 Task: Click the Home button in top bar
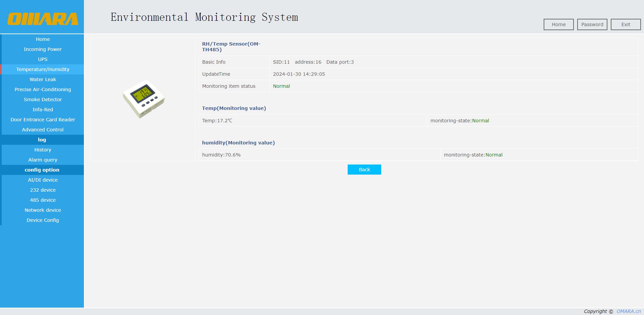click(558, 24)
